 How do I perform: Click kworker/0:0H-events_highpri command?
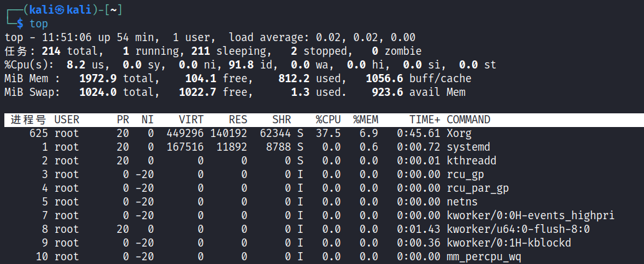pyautogui.click(x=531, y=215)
